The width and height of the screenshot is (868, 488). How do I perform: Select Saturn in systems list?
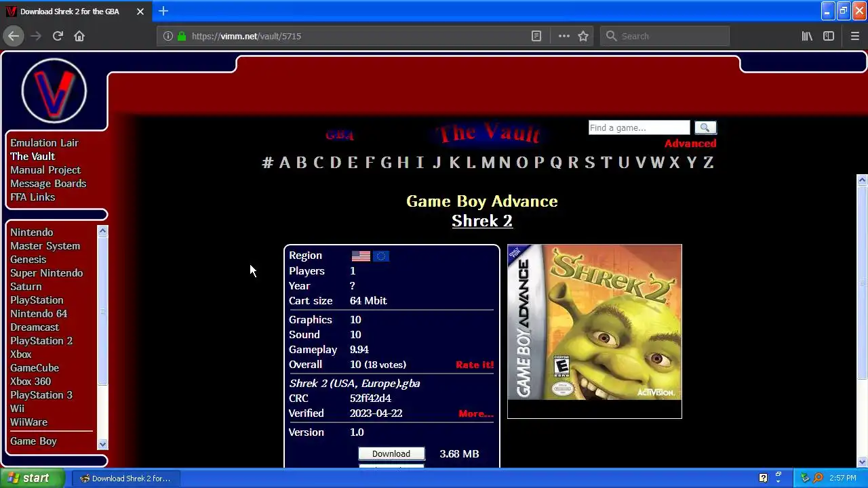[26, 287]
